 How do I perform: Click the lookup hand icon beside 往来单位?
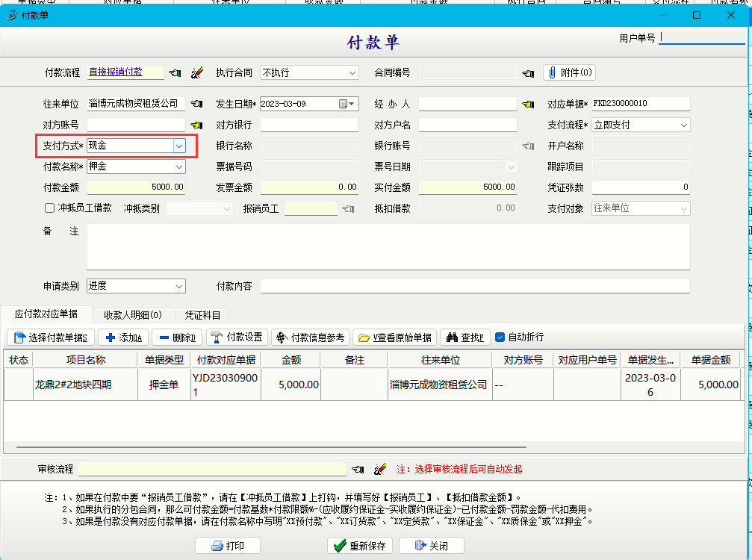tap(196, 104)
